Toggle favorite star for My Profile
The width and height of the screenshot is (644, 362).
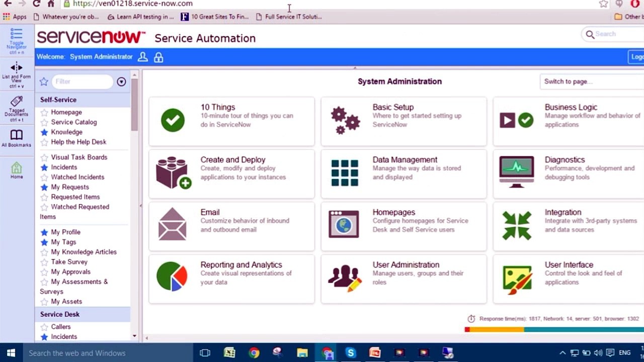point(44,232)
